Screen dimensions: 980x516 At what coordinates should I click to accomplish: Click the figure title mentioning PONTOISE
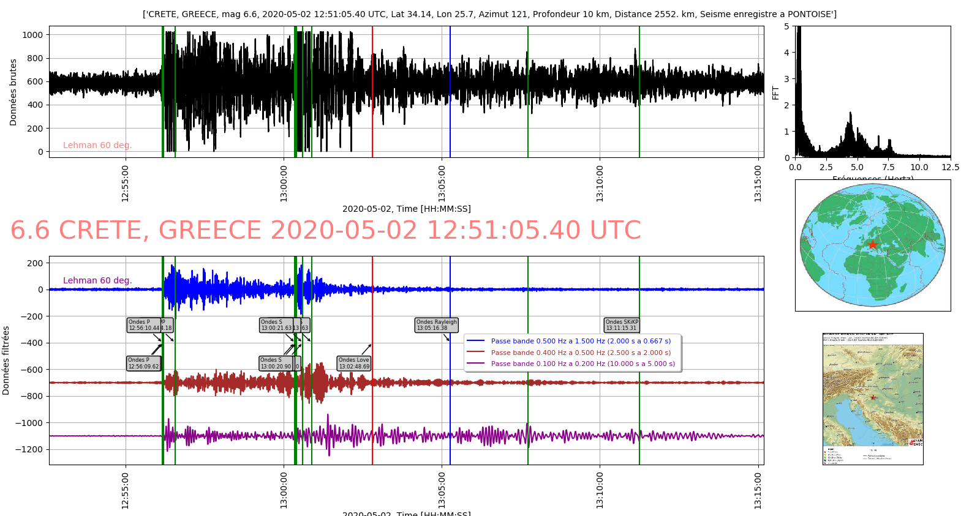pyautogui.click(x=489, y=14)
